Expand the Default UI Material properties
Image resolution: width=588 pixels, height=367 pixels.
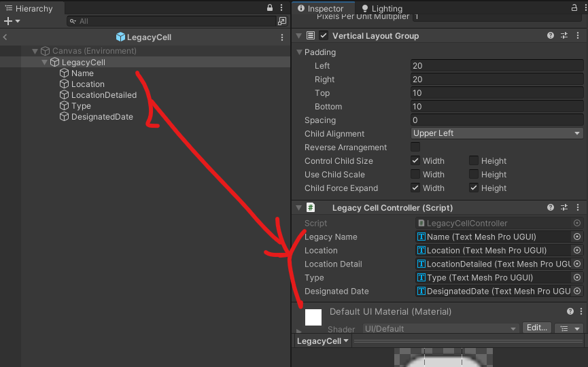pos(299,332)
